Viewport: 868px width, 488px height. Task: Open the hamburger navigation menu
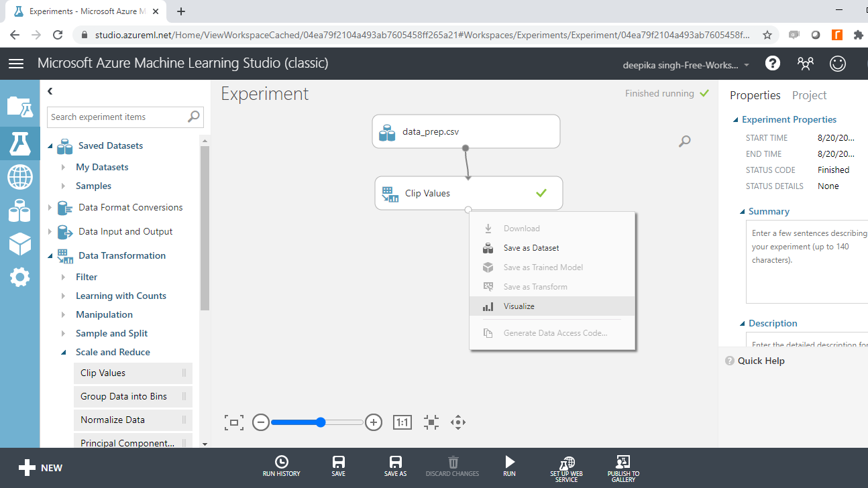[x=16, y=63]
